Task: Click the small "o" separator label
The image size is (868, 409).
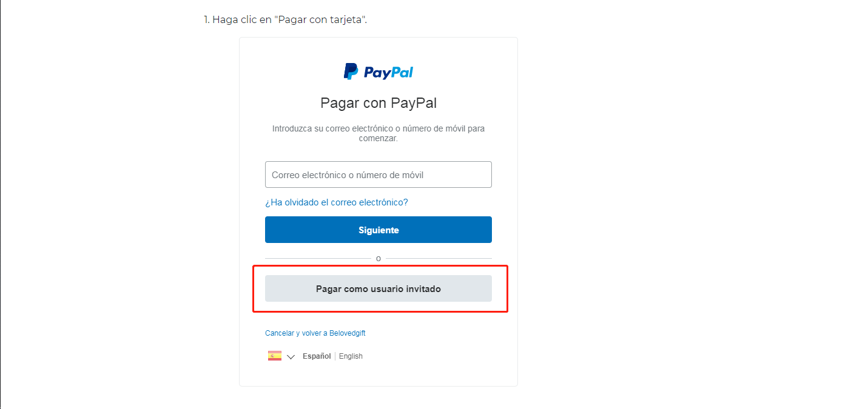Action: pyautogui.click(x=378, y=259)
